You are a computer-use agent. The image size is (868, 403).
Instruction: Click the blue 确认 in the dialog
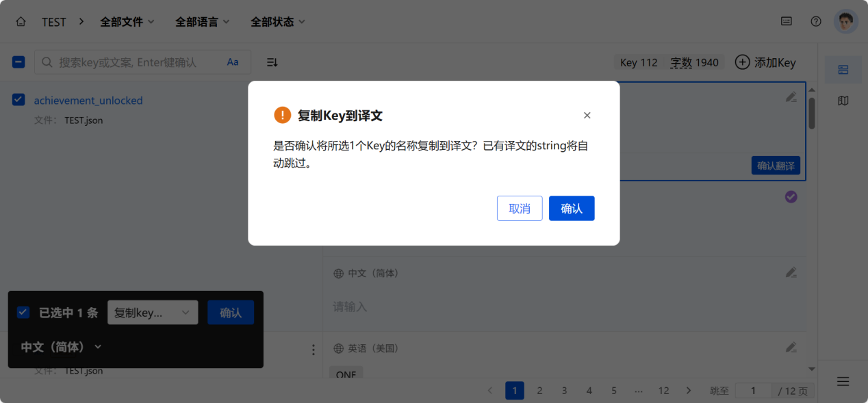(572, 209)
